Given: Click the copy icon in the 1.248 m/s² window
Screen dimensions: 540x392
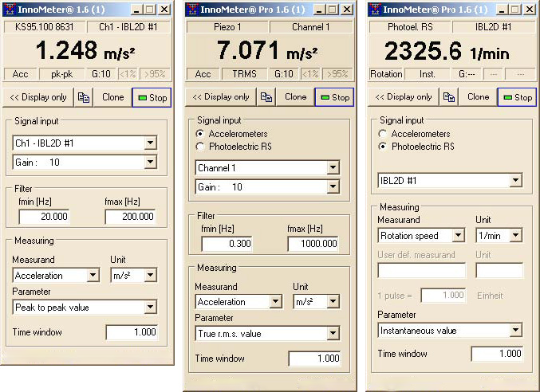Looking at the screenshot, I should 84,97.
